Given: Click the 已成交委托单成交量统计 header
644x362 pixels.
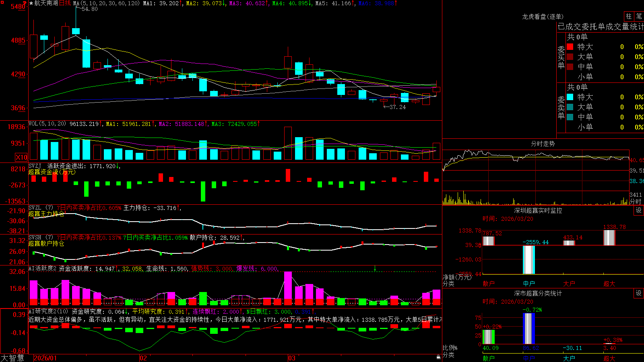Looking at the screenshot, I should tap(600, 27).
